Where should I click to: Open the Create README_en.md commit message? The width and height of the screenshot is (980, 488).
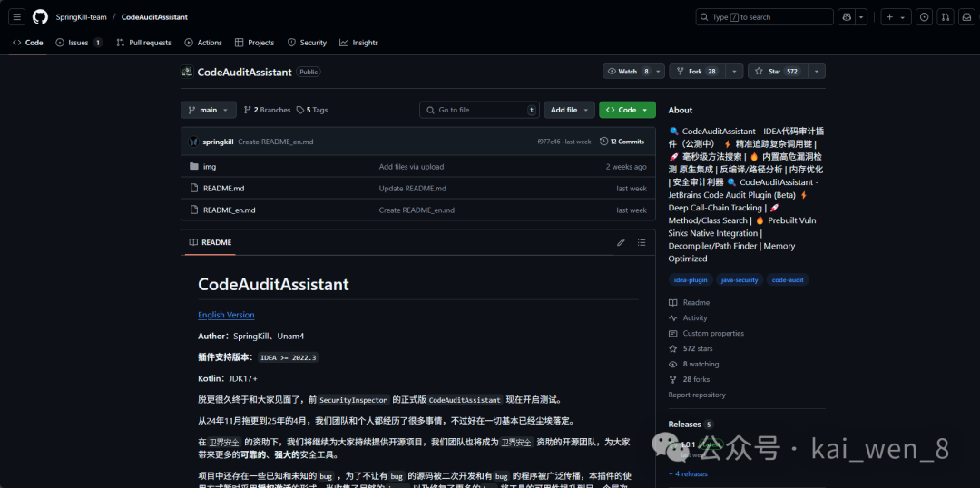pyautogui.click(x=276, y=142)
